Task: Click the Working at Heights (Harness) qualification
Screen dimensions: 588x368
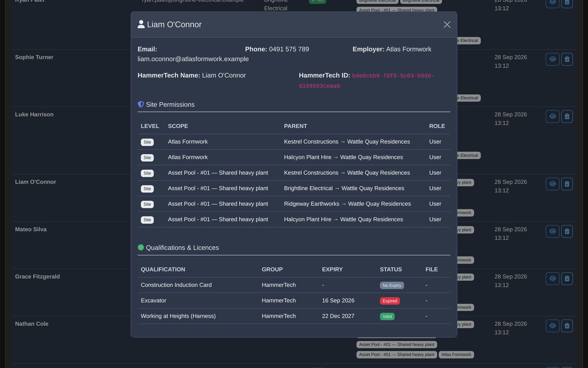Action: click(x=178, y=316)
